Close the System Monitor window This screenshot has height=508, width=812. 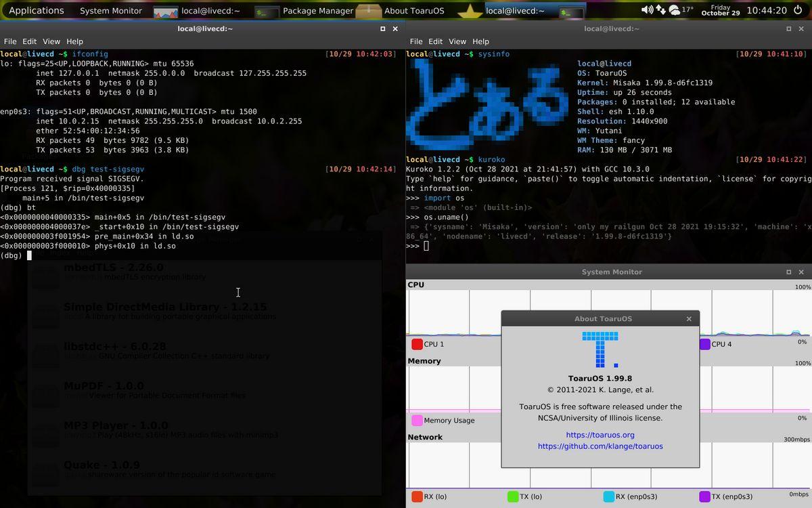(802, 272)
